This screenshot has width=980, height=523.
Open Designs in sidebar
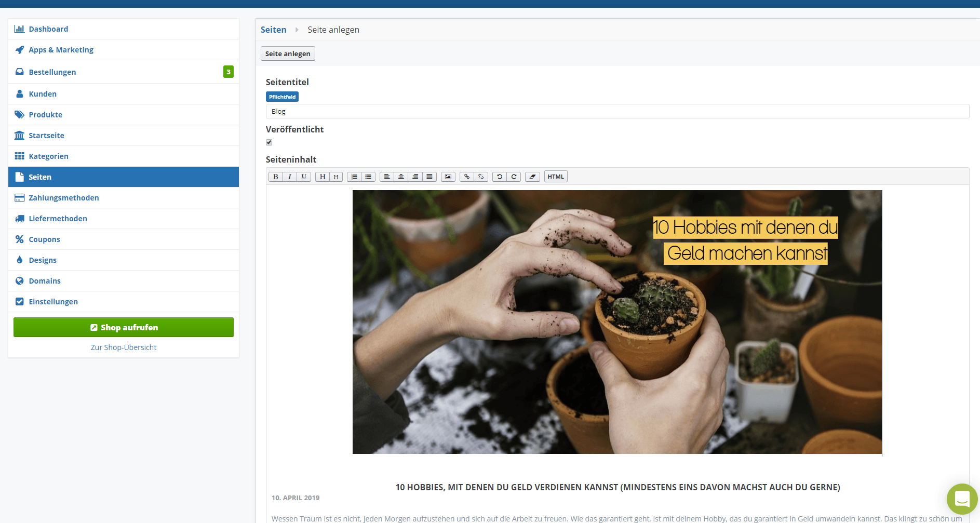coord(124,260)
